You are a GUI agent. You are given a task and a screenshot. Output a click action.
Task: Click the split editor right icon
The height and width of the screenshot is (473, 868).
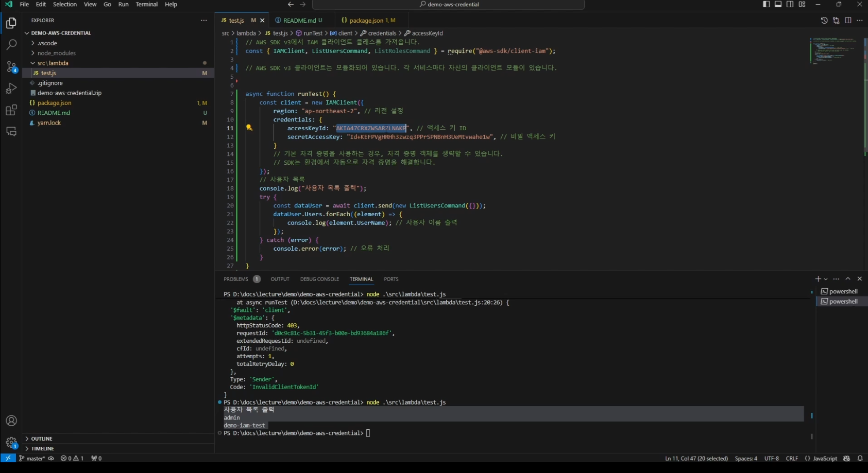(848, 21)
